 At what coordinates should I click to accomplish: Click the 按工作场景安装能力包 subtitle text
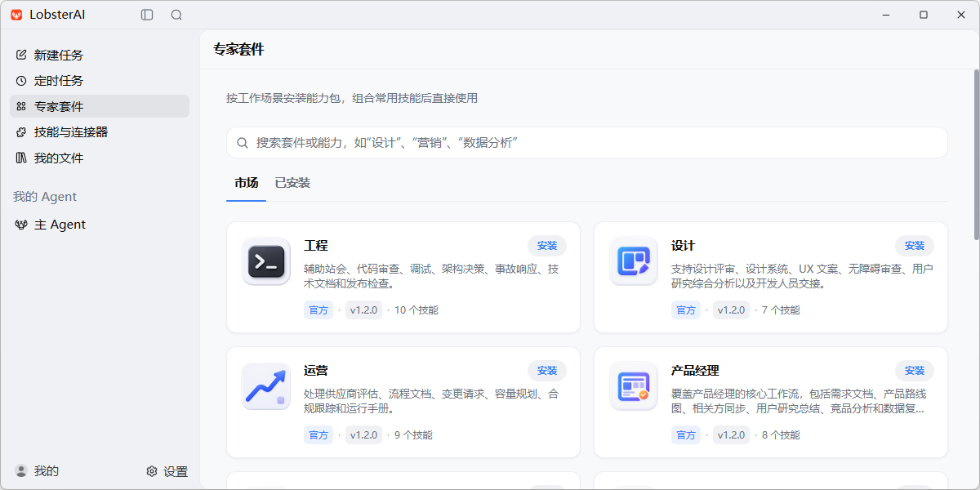coord(352,98)
